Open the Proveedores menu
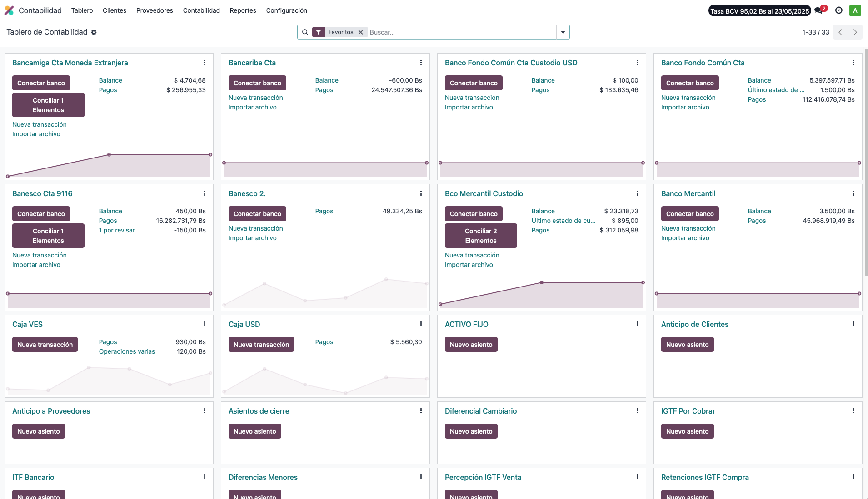868x499 pixels. [x=155, y=10]
